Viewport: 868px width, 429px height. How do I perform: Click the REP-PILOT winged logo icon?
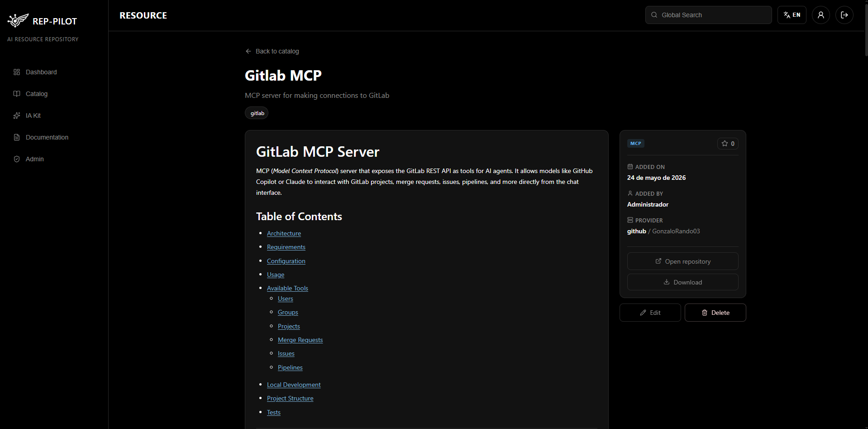18,20
